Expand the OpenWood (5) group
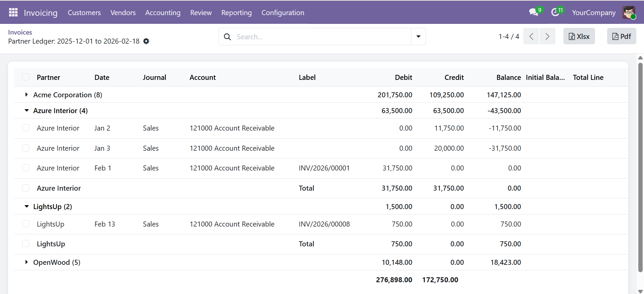 (x=27, y=262)
